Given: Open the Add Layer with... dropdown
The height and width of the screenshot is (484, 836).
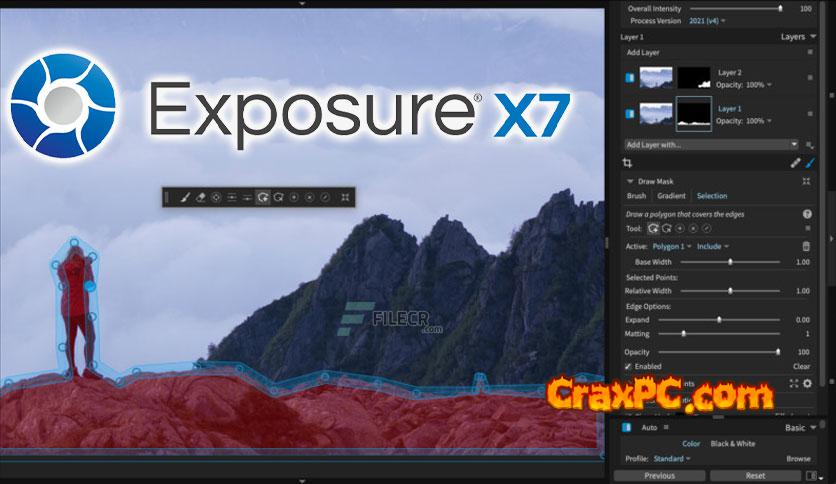Looking at the screenshot, I should tap(711, 145).
